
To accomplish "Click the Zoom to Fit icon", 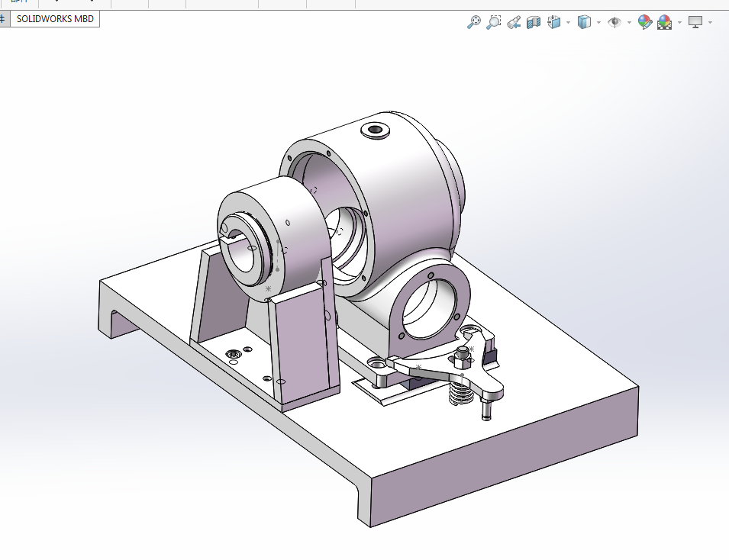I will click(474, 22).
